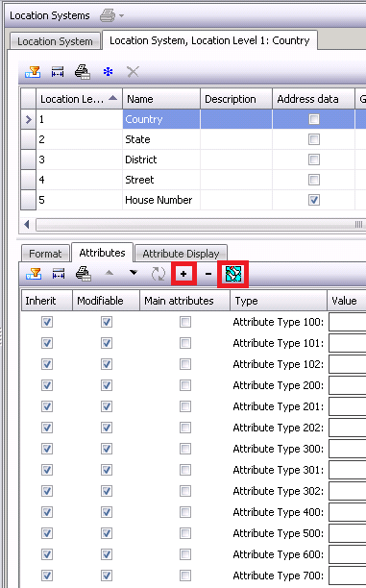This screenshot has width=366, height=588.
Task: Open the printer dropdown arrow beside Location Systems
Action: (x=121, y=15)
